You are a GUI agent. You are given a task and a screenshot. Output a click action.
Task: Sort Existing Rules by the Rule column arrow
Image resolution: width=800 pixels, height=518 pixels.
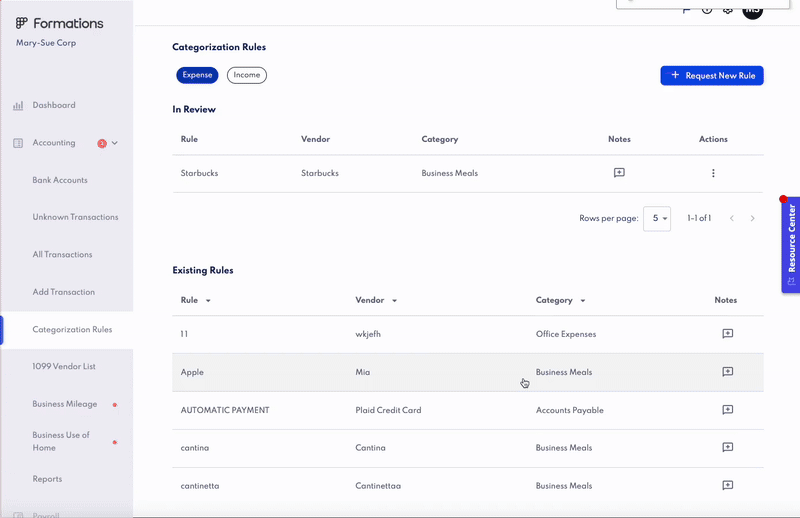(208, 301)
